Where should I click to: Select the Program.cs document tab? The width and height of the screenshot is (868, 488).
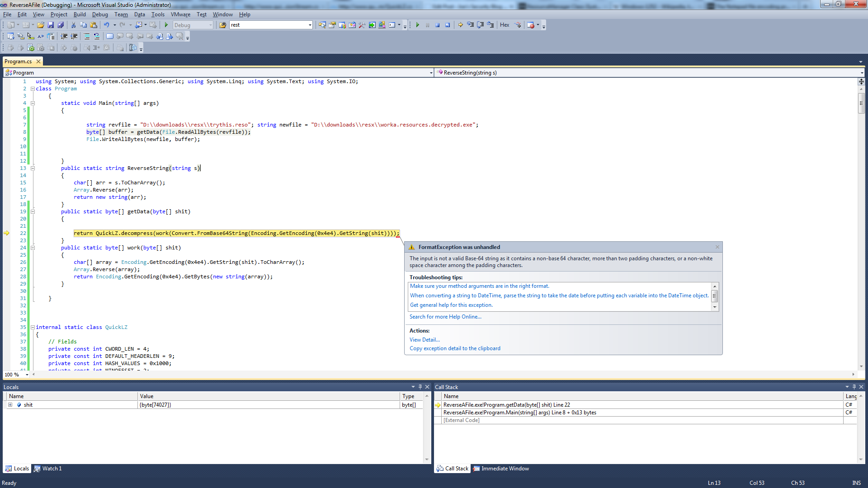pos(18,61)
